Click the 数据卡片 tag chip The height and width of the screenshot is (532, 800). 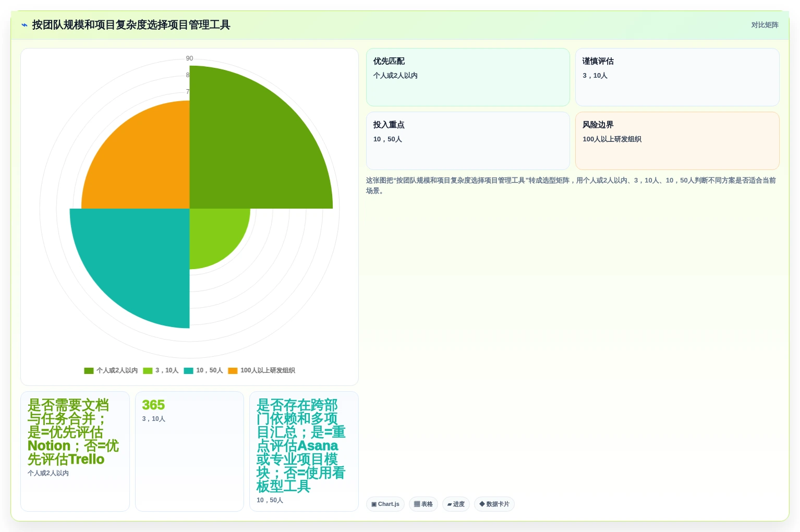[494, 504]
